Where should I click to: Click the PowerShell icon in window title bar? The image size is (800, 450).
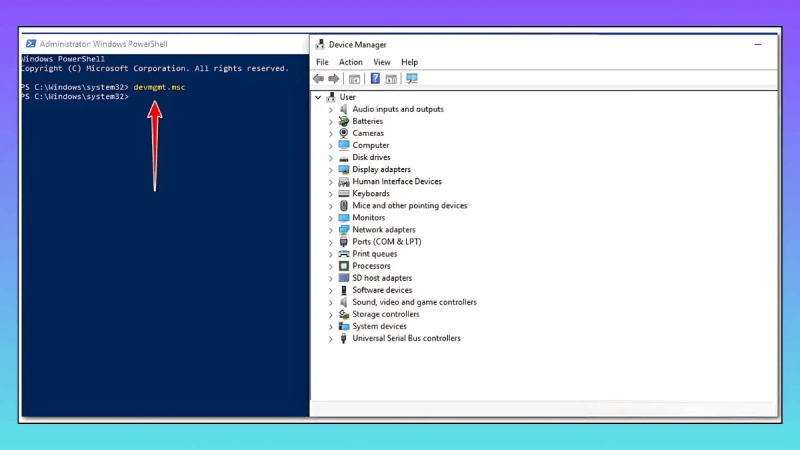[31, 44]
